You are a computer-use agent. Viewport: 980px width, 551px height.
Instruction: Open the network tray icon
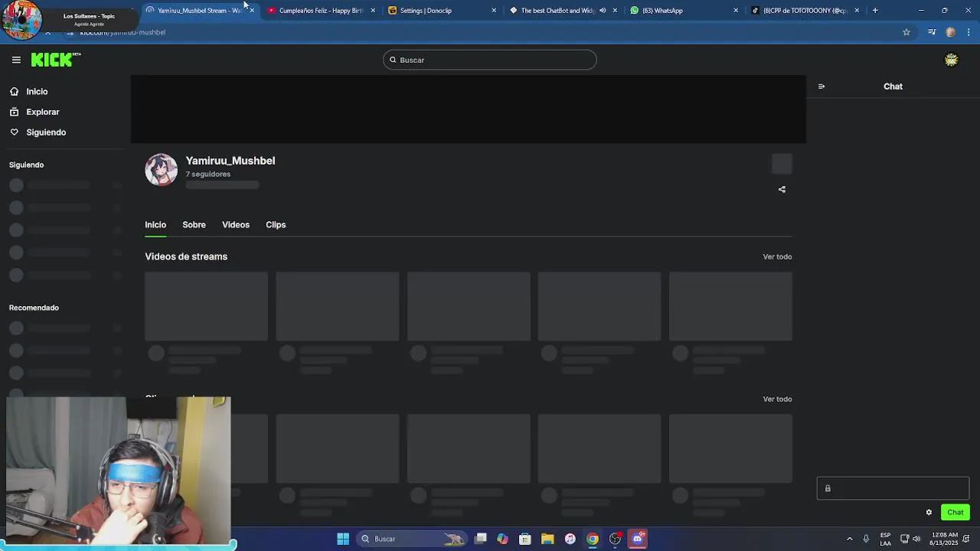click(904, 539)
